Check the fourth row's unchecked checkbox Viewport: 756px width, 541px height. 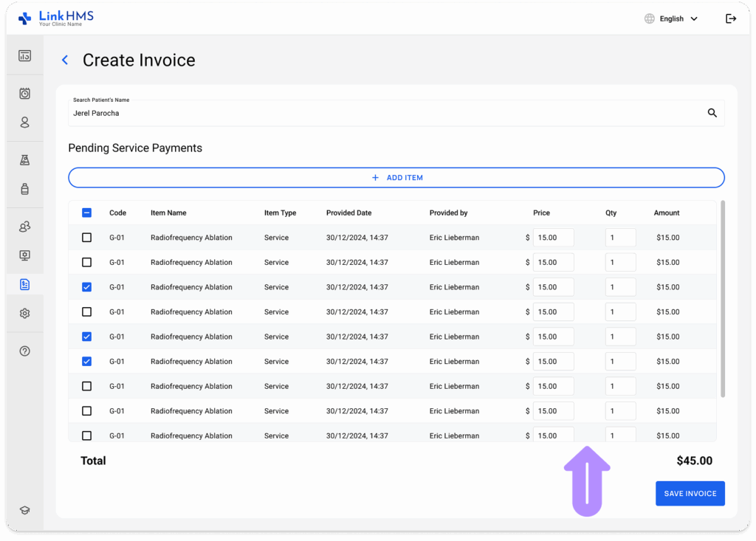87,312
